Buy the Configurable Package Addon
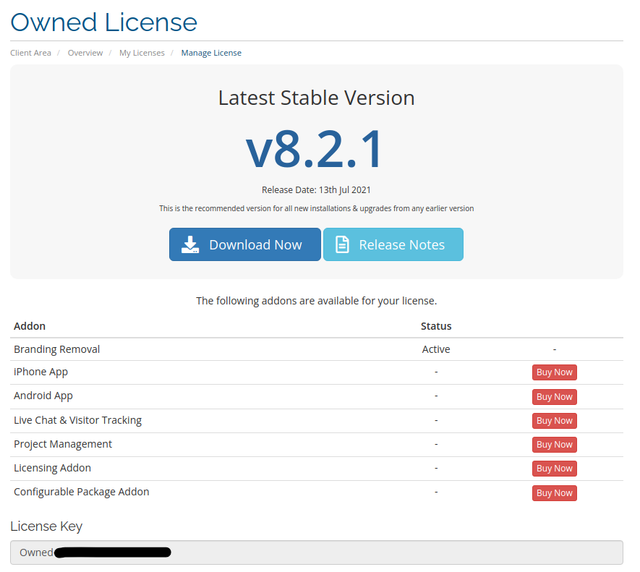640x572 pixels. (554, 493)
